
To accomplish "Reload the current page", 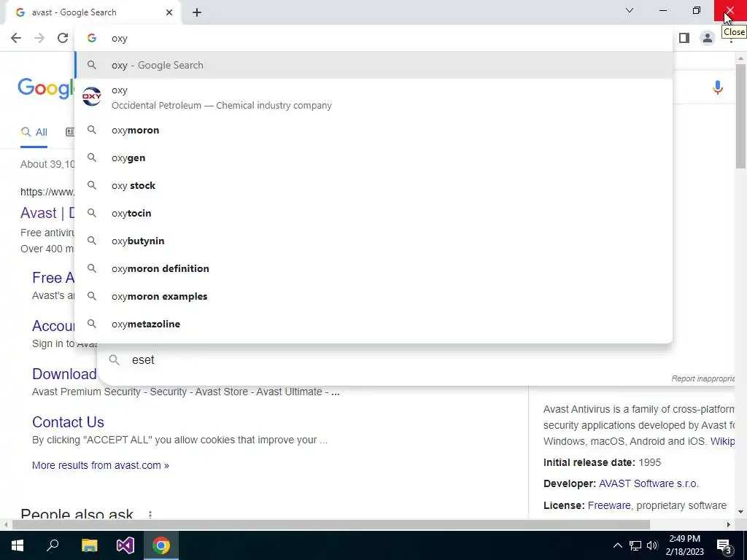I will pyautogui.click(x=63, y=38).
